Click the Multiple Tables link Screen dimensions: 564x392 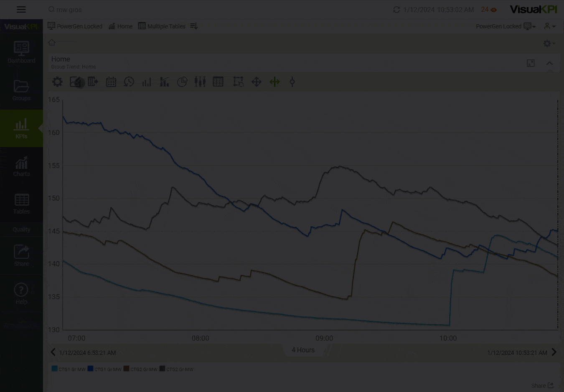[162, 26]
